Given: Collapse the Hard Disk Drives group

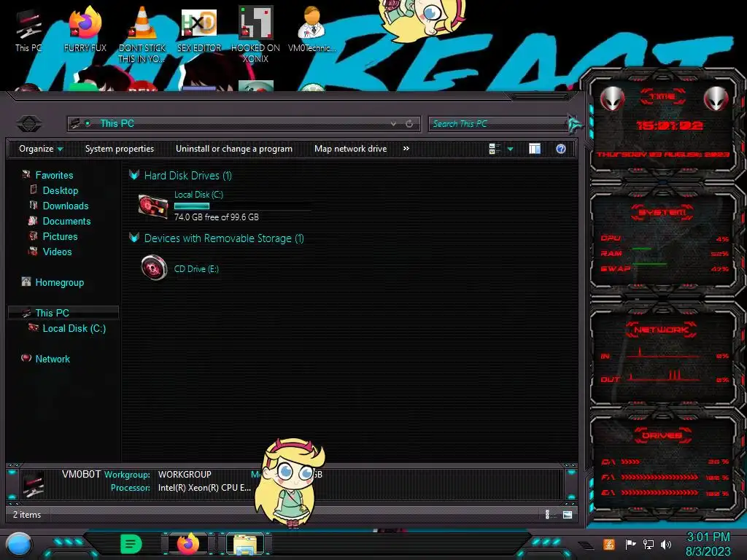Looking at the screenshot, I should 134,175.
